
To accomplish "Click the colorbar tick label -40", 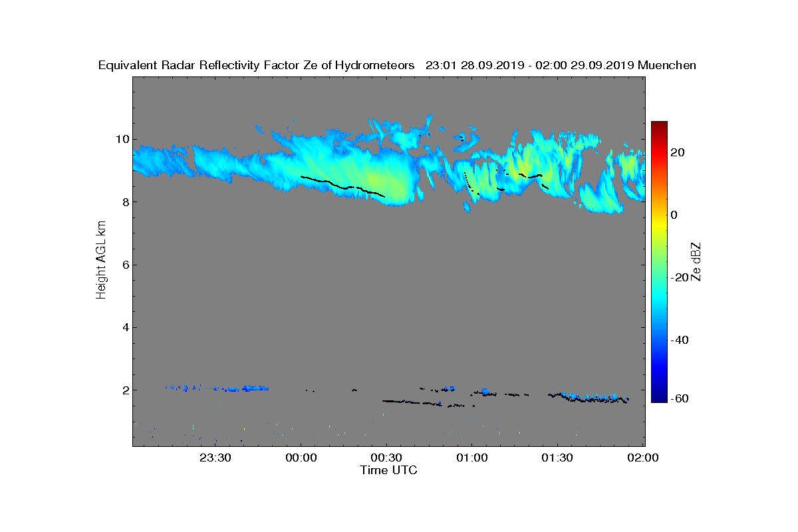I will (x=680, y=340).
